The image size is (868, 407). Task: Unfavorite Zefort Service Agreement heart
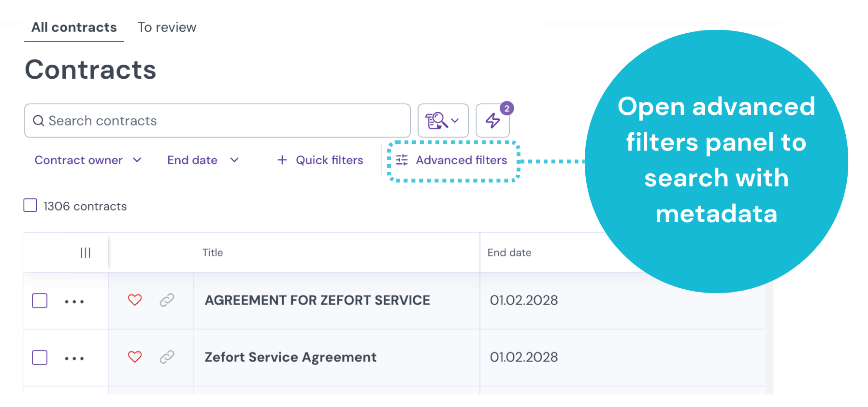[x=135, y=357]
